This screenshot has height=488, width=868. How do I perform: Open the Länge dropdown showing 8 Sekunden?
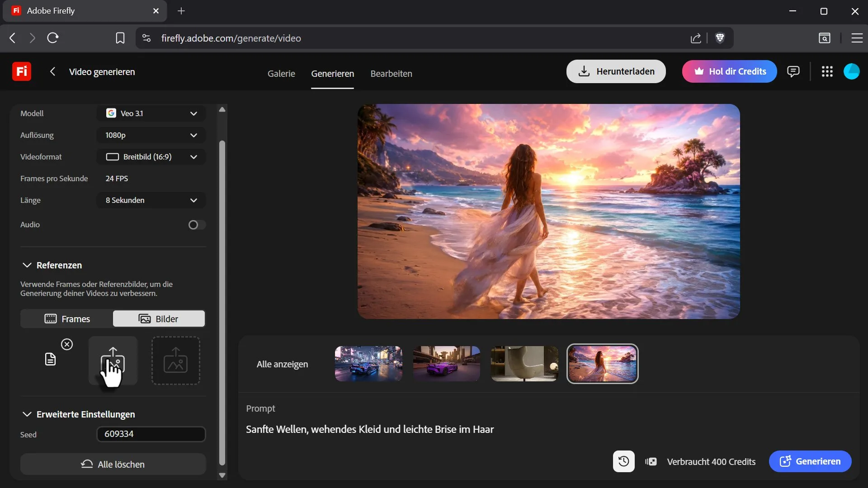tap(151, 200)
